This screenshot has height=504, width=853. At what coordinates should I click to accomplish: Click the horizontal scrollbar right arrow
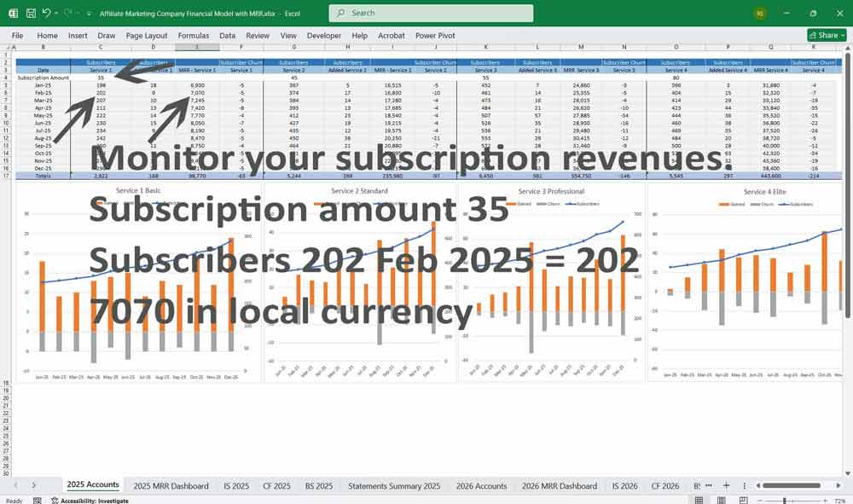838,485
